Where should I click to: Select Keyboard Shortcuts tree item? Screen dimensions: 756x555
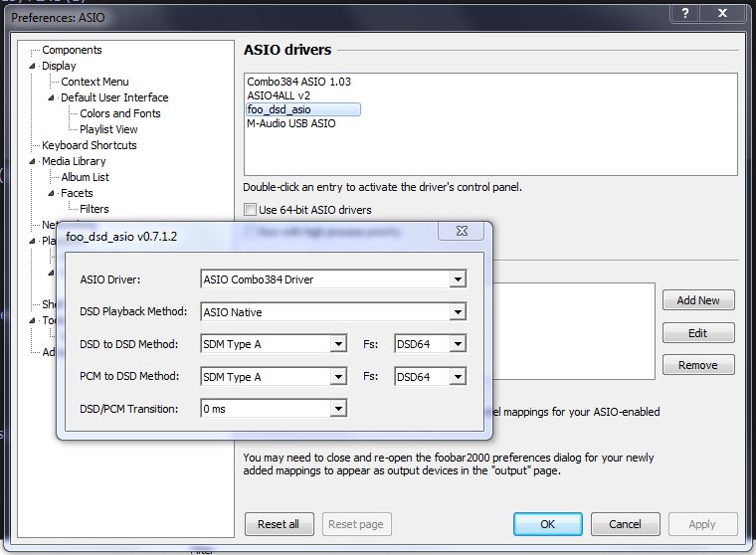90,145
